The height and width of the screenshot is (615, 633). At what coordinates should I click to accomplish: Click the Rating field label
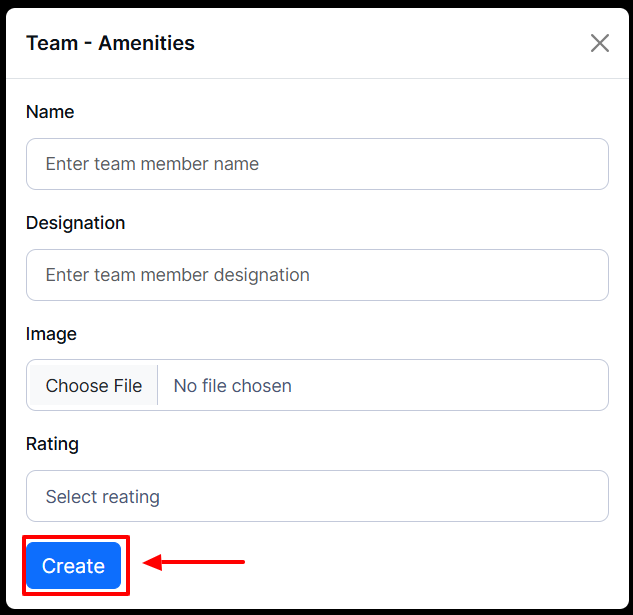tap(52, 444)
